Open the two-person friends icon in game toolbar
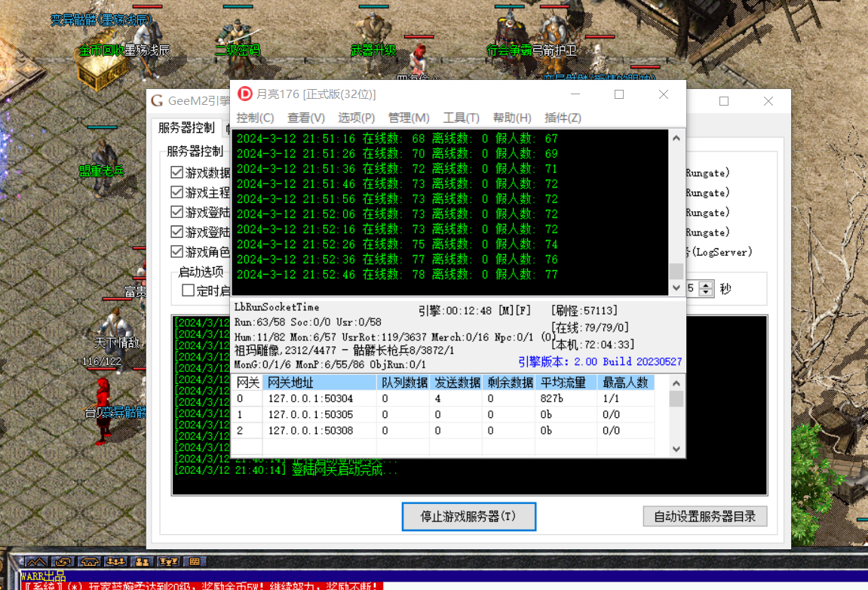 143,562
